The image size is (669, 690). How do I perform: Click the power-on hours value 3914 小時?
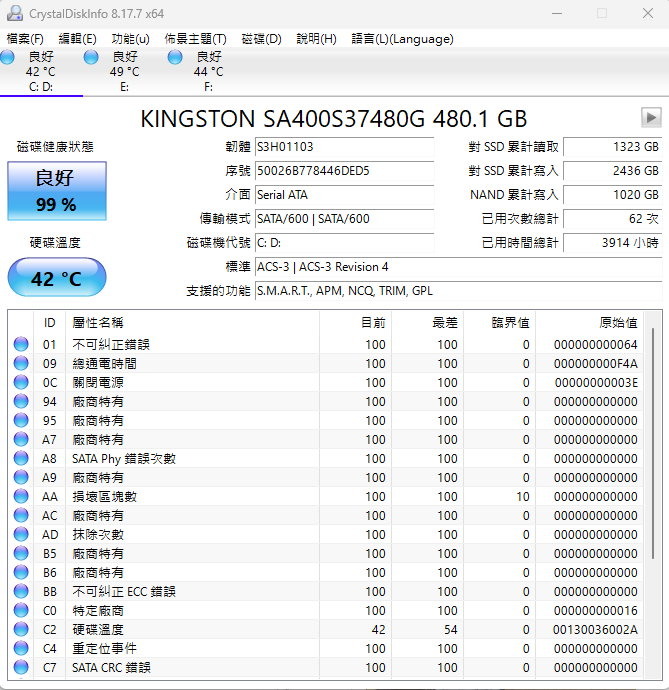(612, 242)
